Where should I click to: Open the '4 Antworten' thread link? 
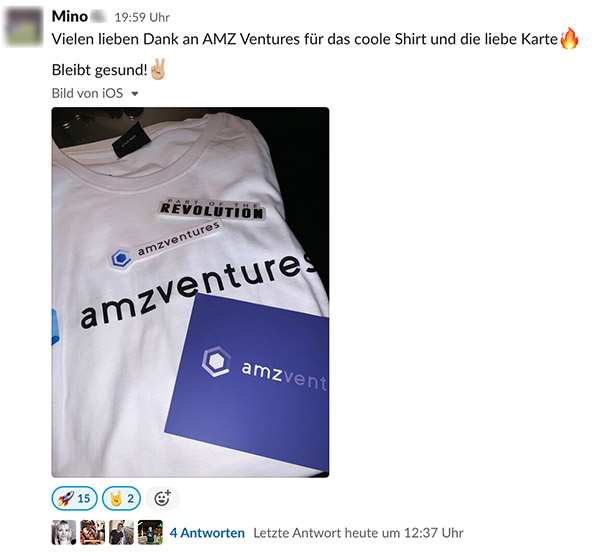tap(207, 533)
